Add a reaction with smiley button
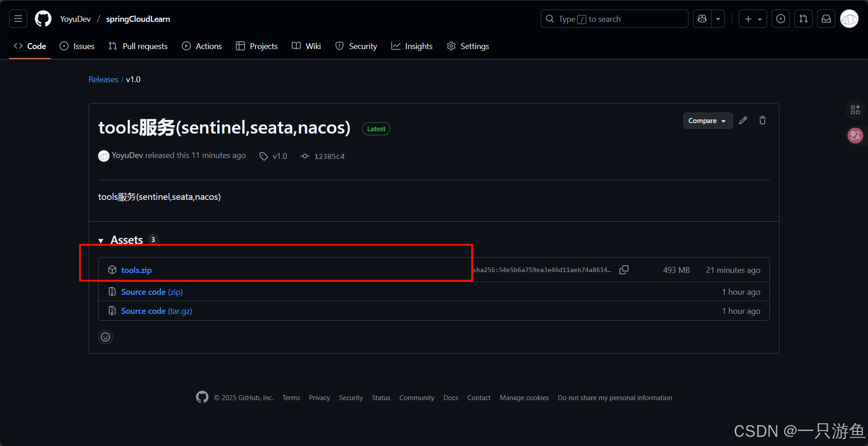Screen dimensions: 868x446 (x=105, y=337)
